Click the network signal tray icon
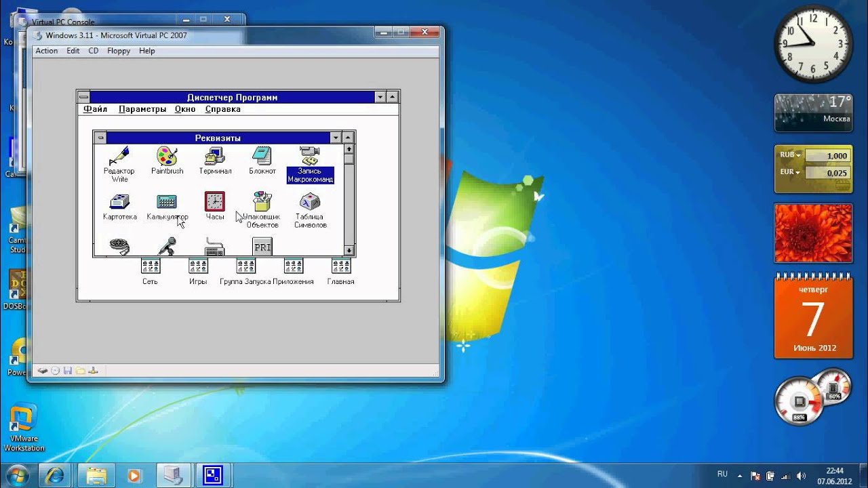Screen dimensions: 868x488 [787, 475]
